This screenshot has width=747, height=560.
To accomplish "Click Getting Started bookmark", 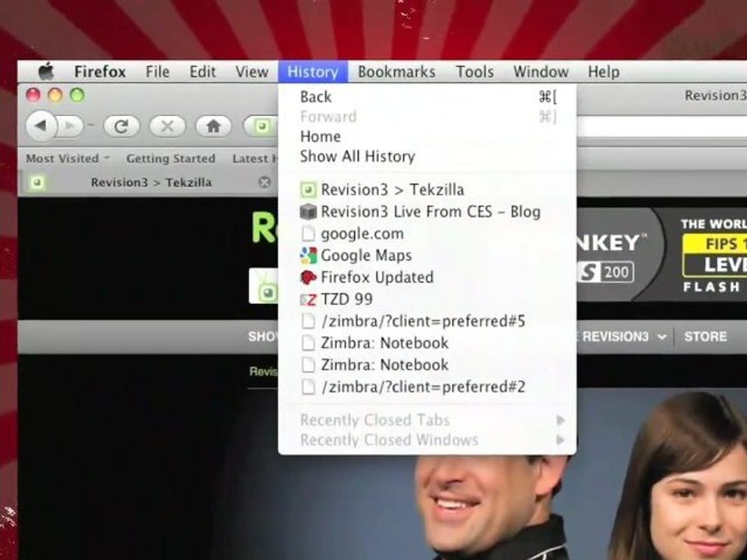I will 170,159.
